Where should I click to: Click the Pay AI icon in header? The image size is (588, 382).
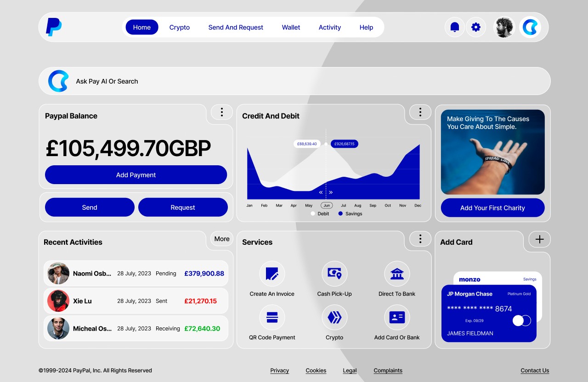pos(530,27)
